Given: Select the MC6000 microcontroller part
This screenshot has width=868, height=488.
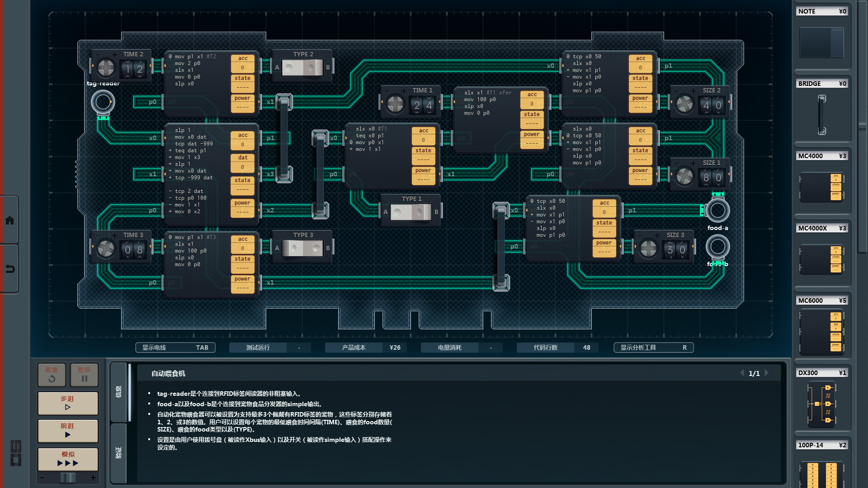Looking at the screenshot, I should tap(821, 332).
